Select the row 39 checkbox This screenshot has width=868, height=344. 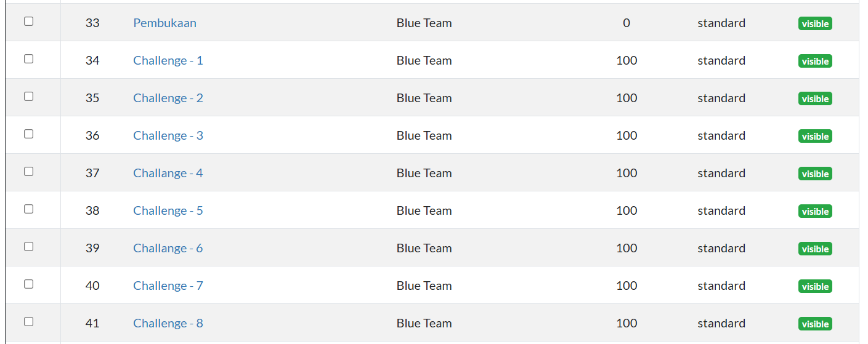28,247
